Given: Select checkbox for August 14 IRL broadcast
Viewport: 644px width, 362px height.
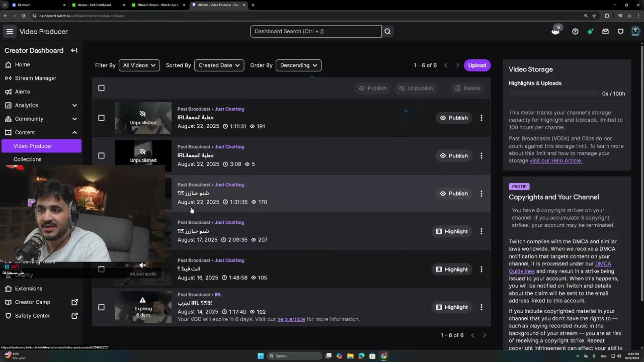Looking at the screenshot, I should pos(101,307).
